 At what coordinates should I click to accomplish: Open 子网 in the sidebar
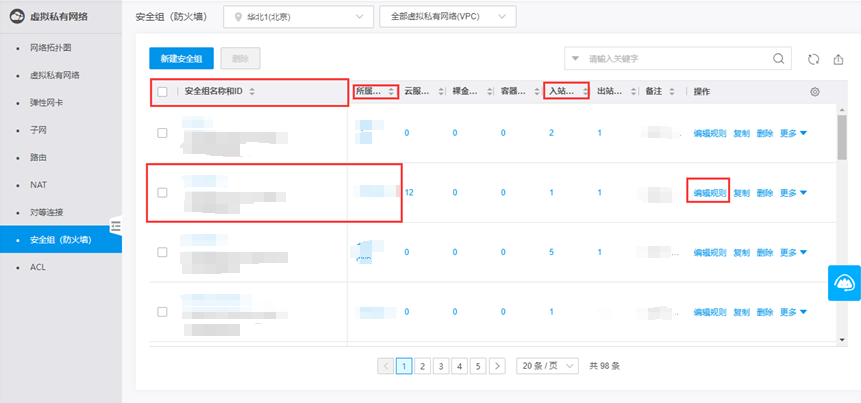tap(38, 130)
